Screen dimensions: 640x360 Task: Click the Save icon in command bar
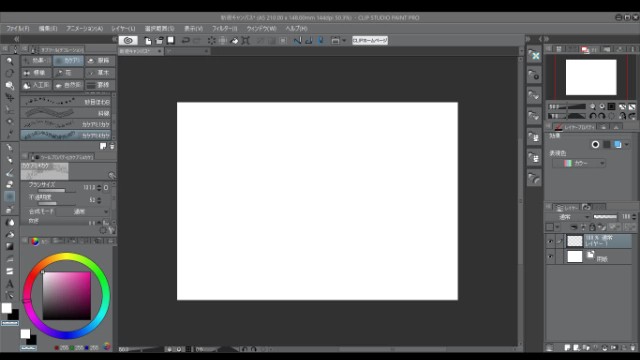(171, 40)
